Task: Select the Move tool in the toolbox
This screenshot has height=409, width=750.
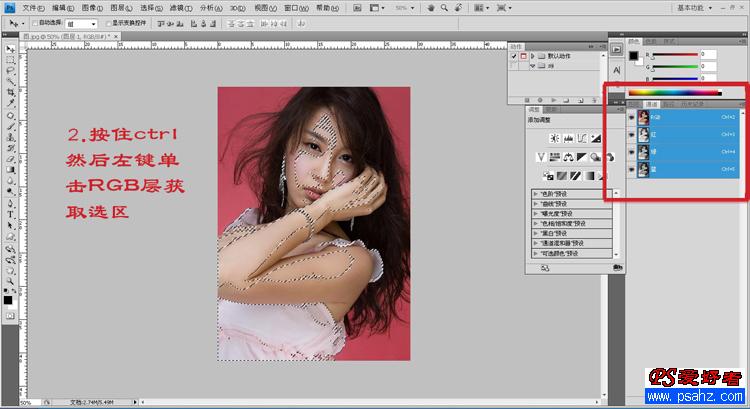Action: (x=10, y=48)
